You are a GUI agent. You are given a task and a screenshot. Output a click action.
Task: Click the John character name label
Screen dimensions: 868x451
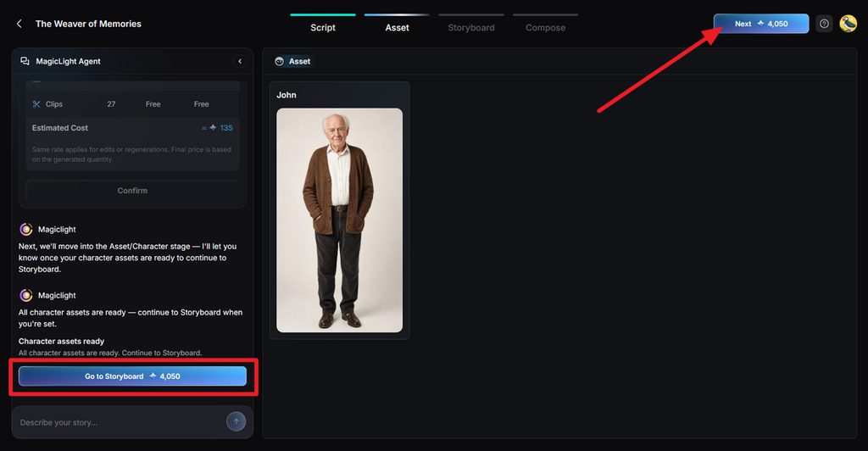point(287,95)
